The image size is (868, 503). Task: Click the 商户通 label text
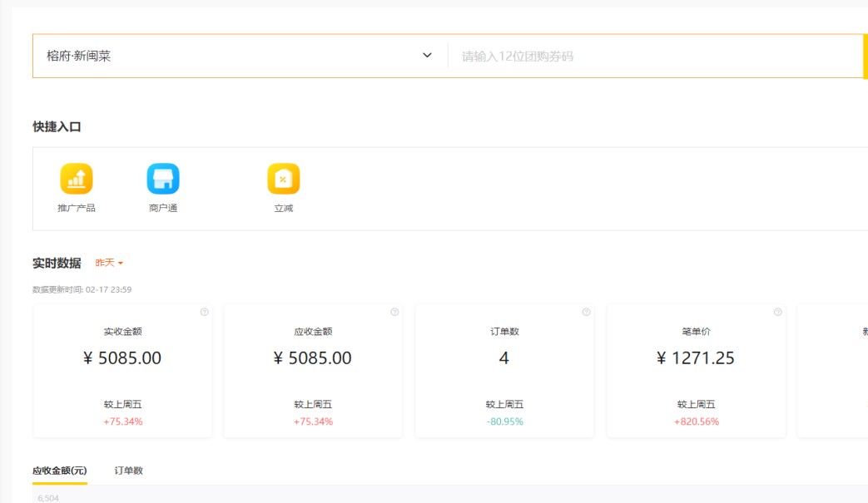163,208
